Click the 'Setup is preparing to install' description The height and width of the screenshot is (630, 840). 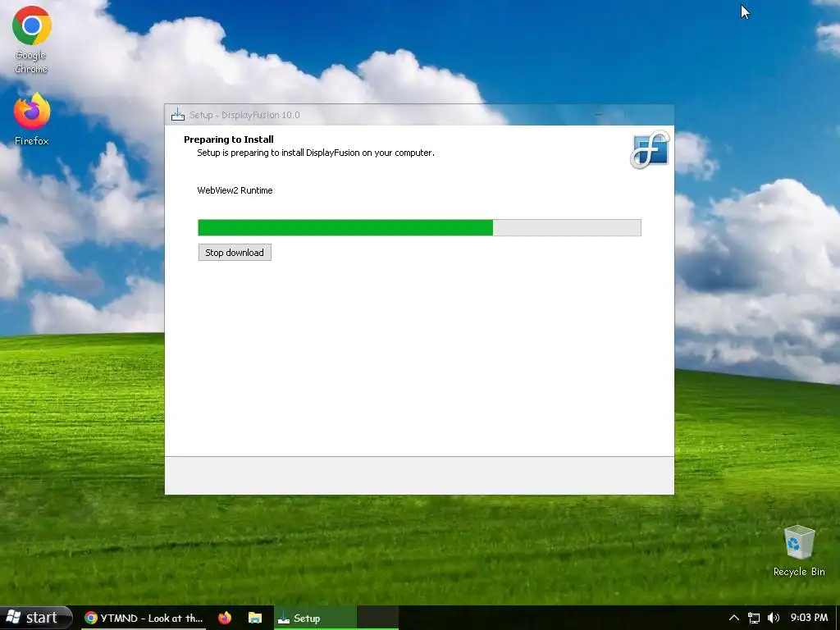click(x=316, y=153)
